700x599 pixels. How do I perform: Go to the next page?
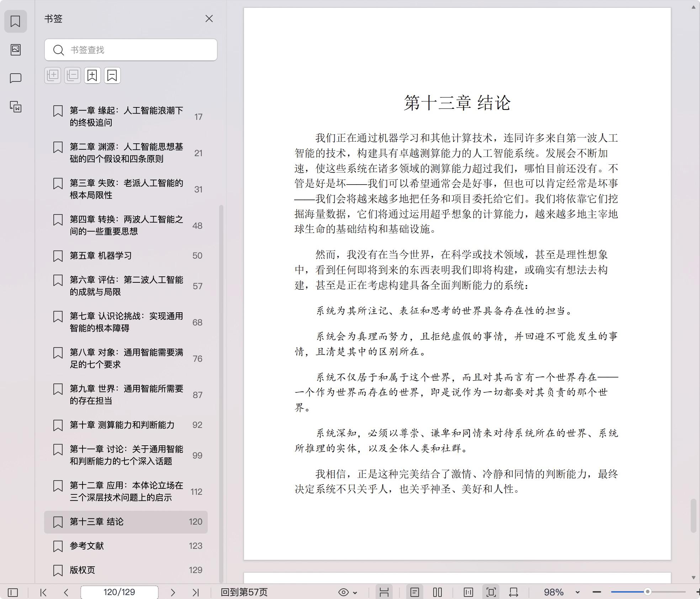[x=173, y=592]
